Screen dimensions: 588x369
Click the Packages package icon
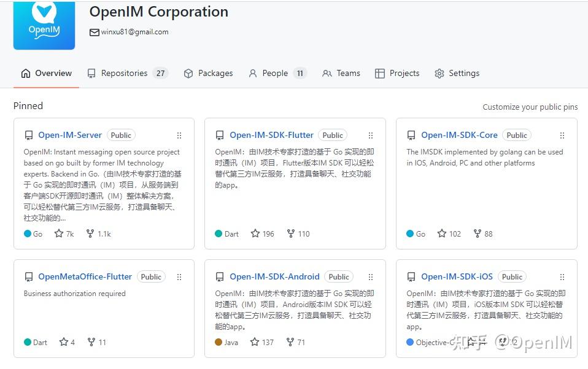tap(188, 73)
